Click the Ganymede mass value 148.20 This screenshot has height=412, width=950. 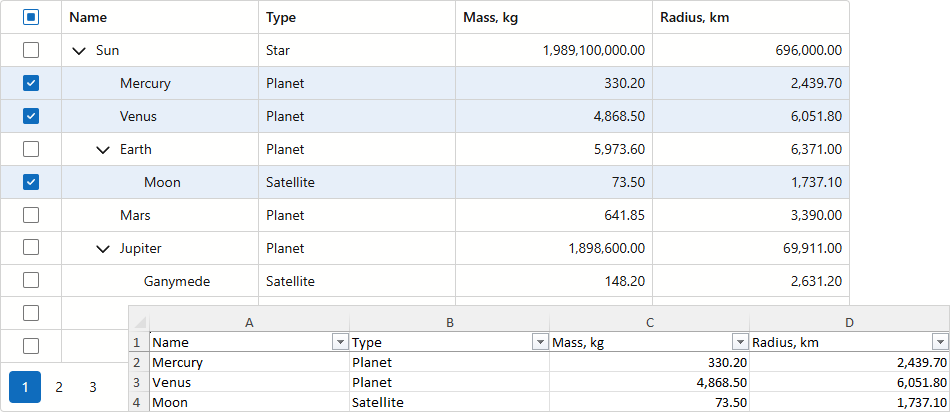point(623,281)
